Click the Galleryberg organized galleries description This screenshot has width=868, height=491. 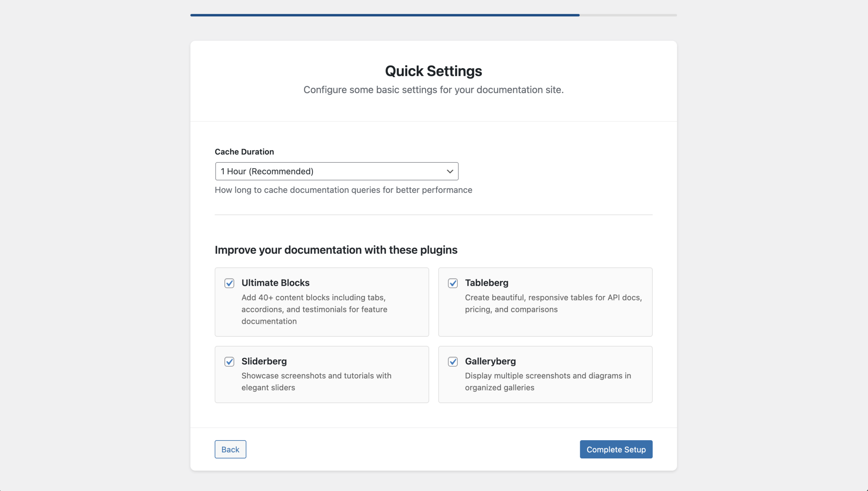548,381
